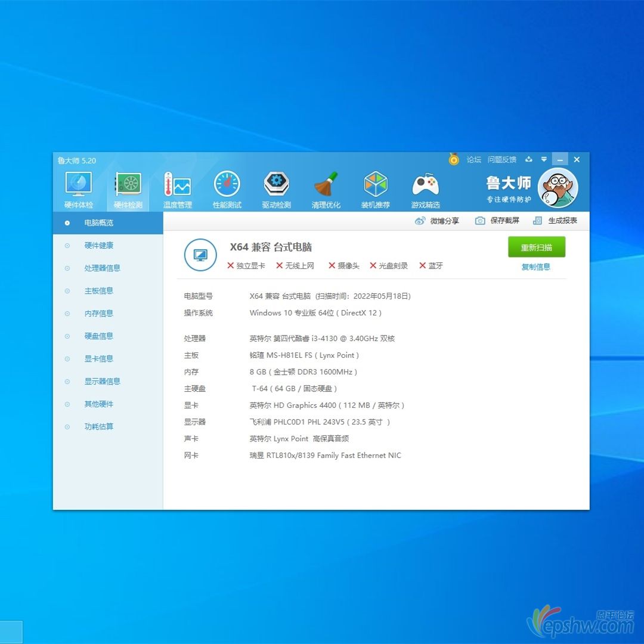Select 其他硬件 in the sidebar
The height and width of the screenshot is (644, 644).
[x=108, y=404]
